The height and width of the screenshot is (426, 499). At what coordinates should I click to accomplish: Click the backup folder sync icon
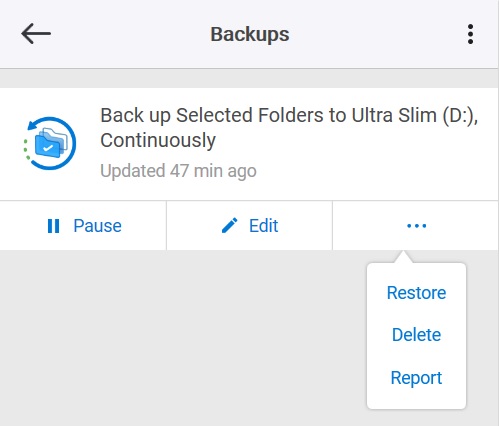(50, 143)
